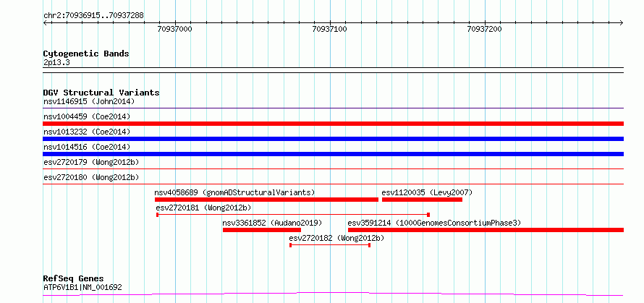Open variant esv1120035 (Levy2007) label
Image resolution: width=644 pixels, height=303 pixels.
tap(427, 192)
